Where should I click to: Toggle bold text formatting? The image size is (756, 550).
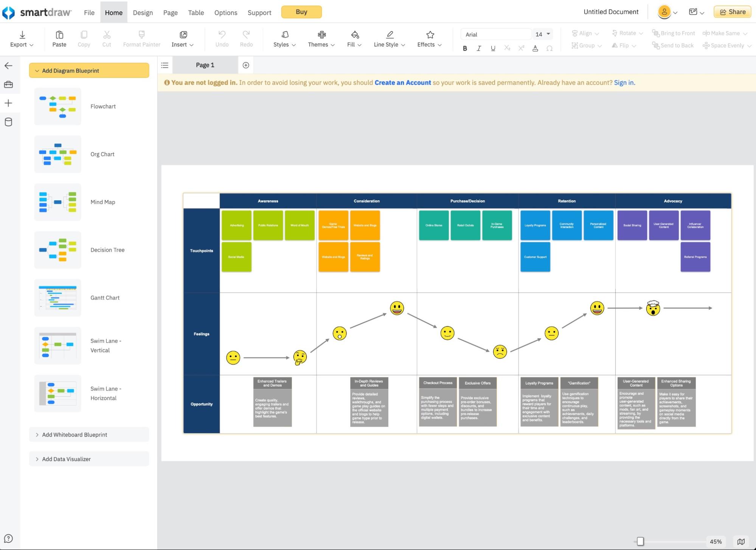pyautogui.click(x=465, y=48)
